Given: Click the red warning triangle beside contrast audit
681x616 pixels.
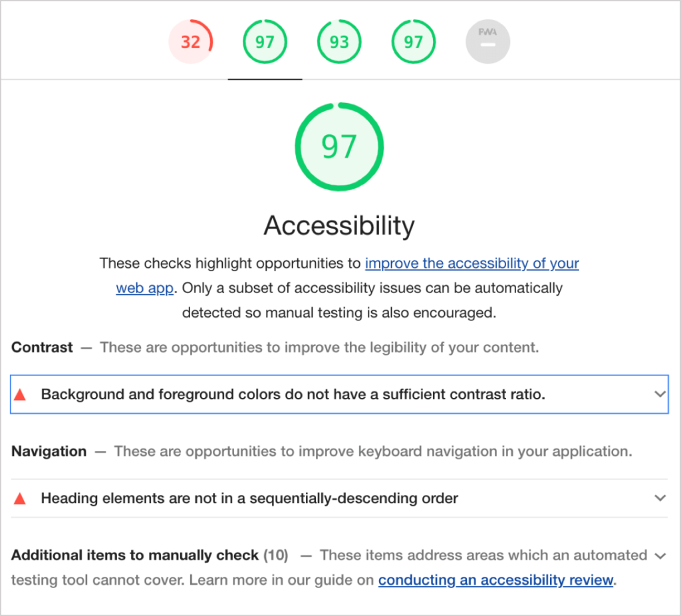Looking at the screenshot, I should 20,394.
